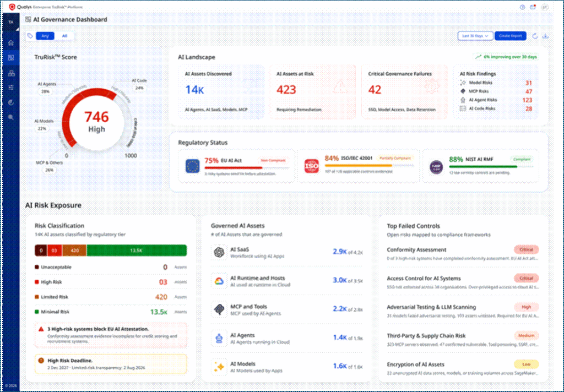564x392 pixels.
Task: Click the Qualys shield logo
Action: (12, 7)
